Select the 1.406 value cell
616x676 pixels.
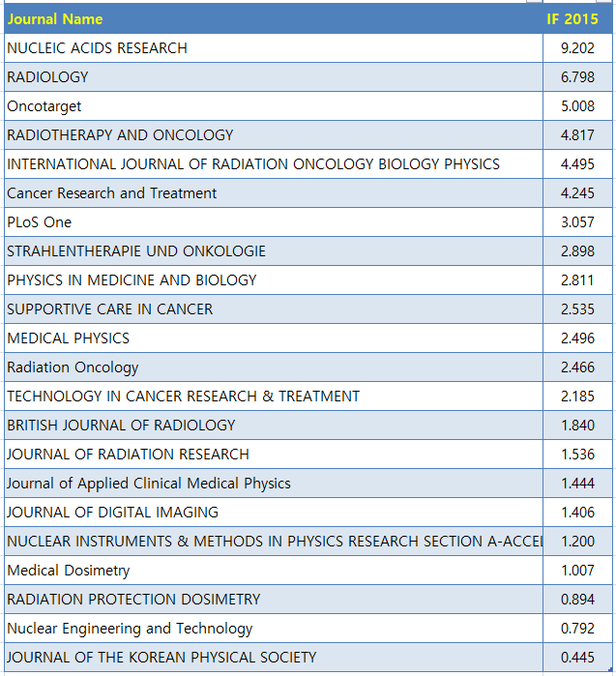pyautogui.click(x=577, y=512)
